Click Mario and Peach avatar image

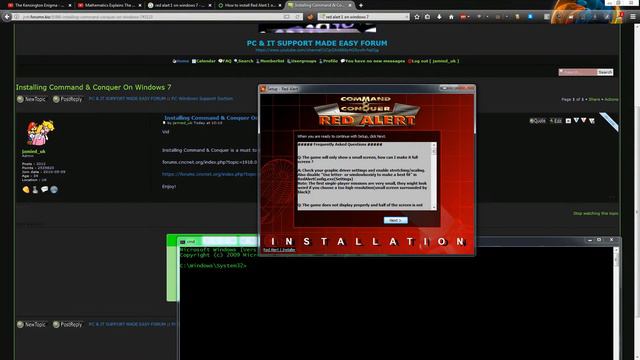(40, 133)
